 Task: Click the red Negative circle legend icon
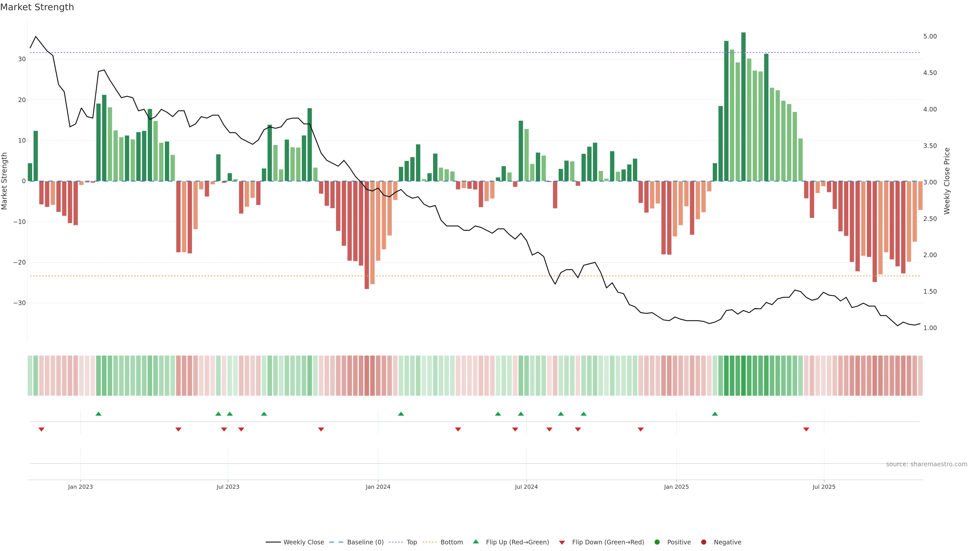[x=703, y=542]
